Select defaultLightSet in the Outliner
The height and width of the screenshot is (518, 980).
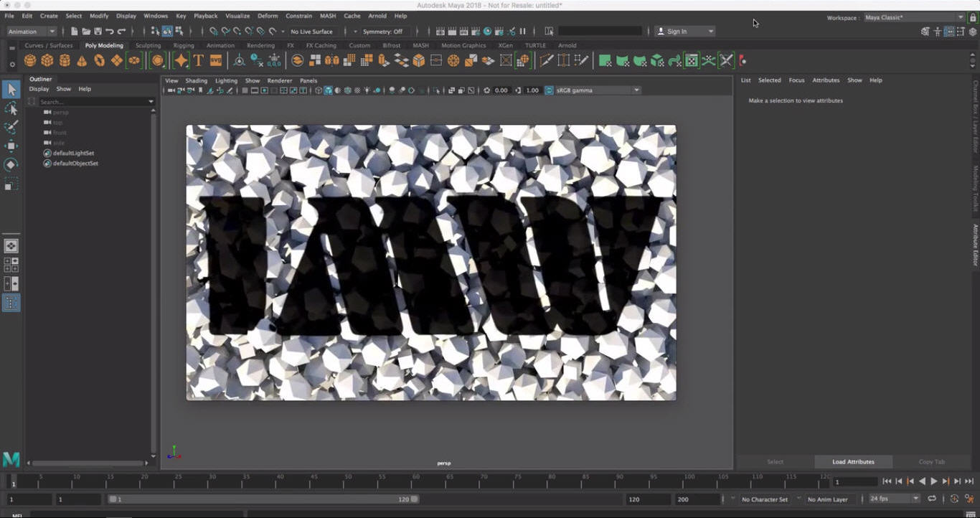coord(73,153)
